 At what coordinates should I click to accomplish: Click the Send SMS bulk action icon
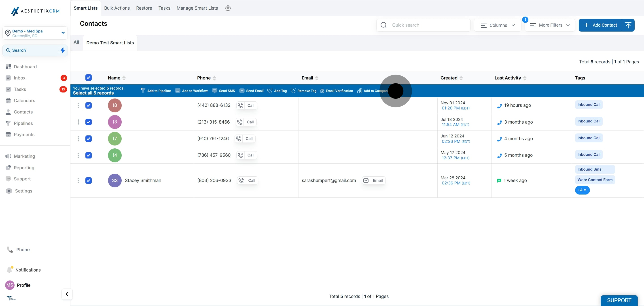(214, 91)
